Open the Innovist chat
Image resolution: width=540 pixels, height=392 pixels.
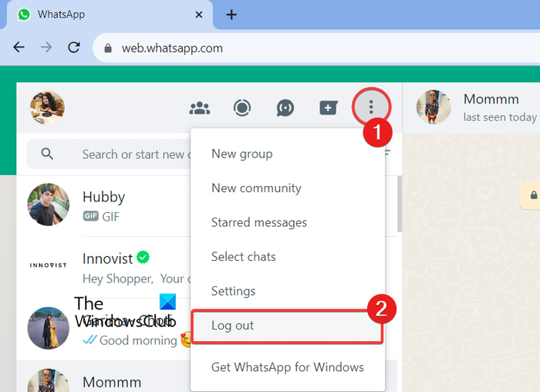[103, 268]
